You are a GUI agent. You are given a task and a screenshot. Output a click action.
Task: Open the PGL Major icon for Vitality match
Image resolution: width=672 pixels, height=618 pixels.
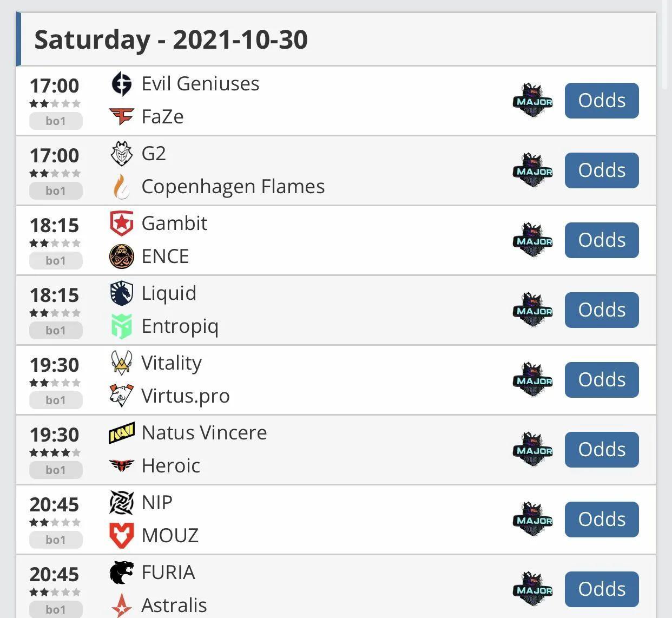point(533,379)
